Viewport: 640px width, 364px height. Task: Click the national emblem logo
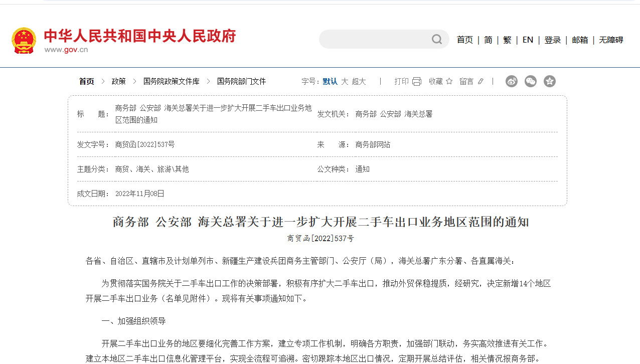[x=24, y=40]
